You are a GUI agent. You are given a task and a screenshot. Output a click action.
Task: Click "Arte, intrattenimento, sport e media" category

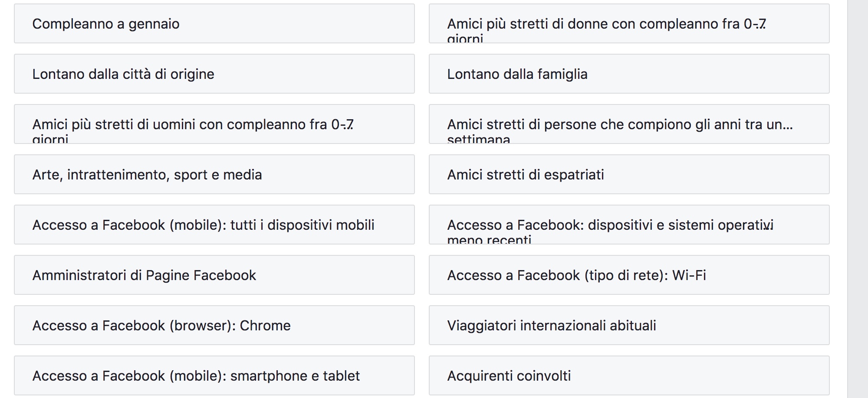[214, 175]
